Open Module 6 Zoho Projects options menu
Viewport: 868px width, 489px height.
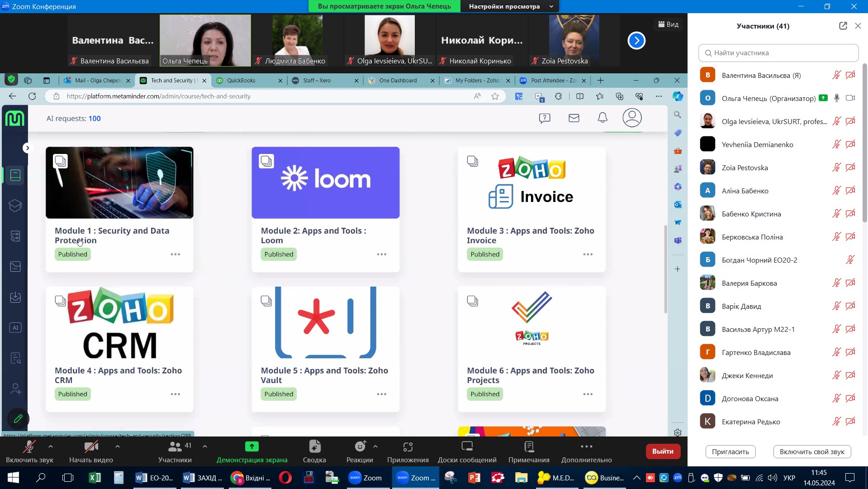point(588,394)
